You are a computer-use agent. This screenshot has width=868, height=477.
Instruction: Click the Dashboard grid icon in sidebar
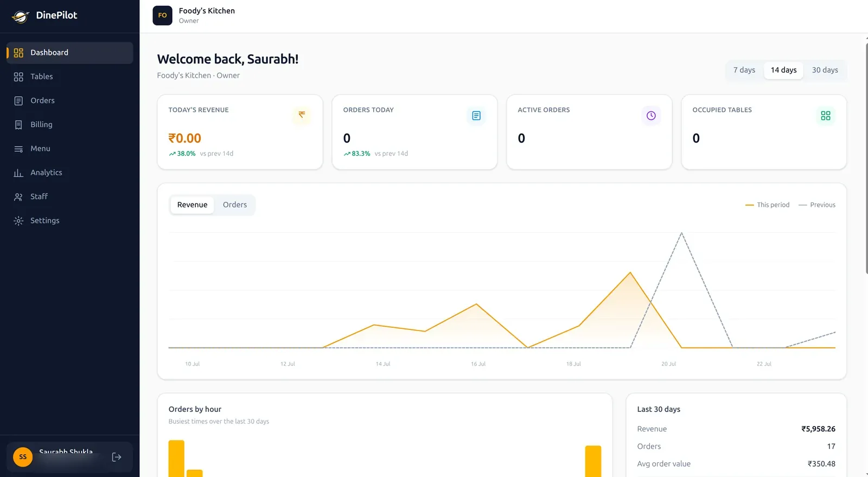(x=18, y=53)
